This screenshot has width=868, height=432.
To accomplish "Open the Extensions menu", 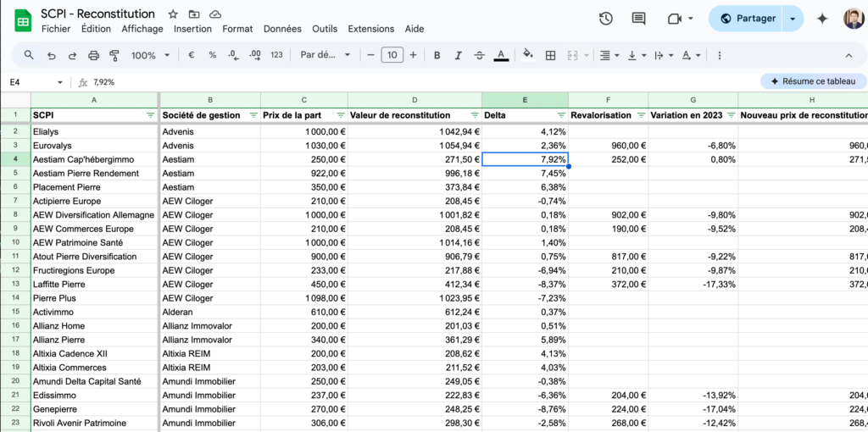I will pos(371,29).
